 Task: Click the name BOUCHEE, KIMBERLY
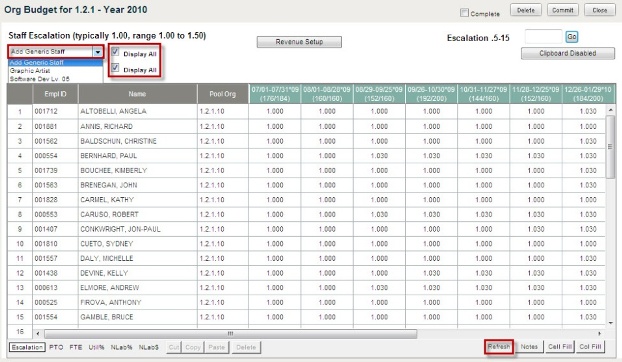point(113,170)
